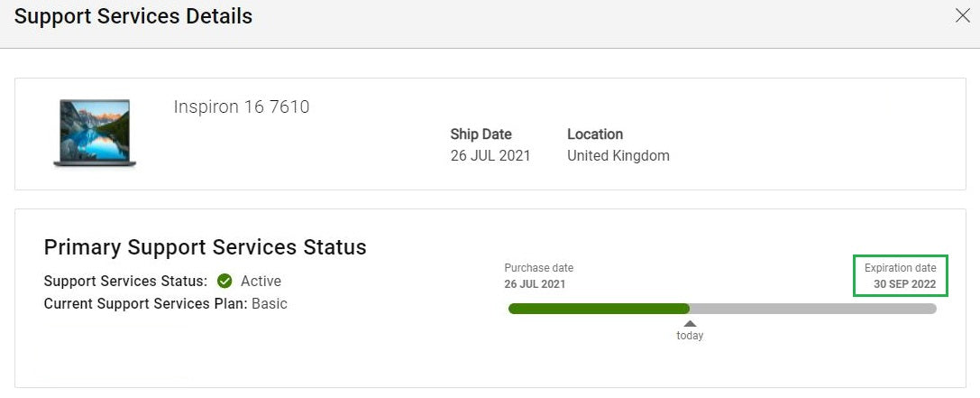Close the Support Services Details dialog

click(x=962, y=15)
